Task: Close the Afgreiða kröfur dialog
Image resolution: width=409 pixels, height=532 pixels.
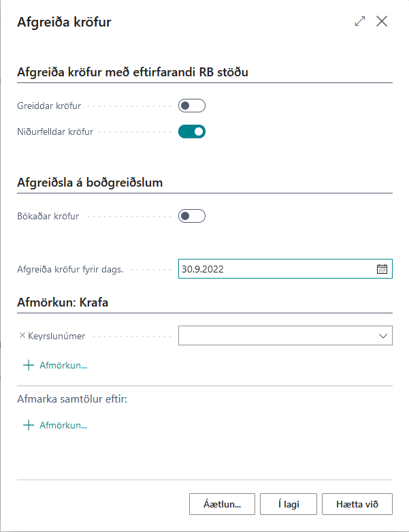Action: [x=382, y=22]
